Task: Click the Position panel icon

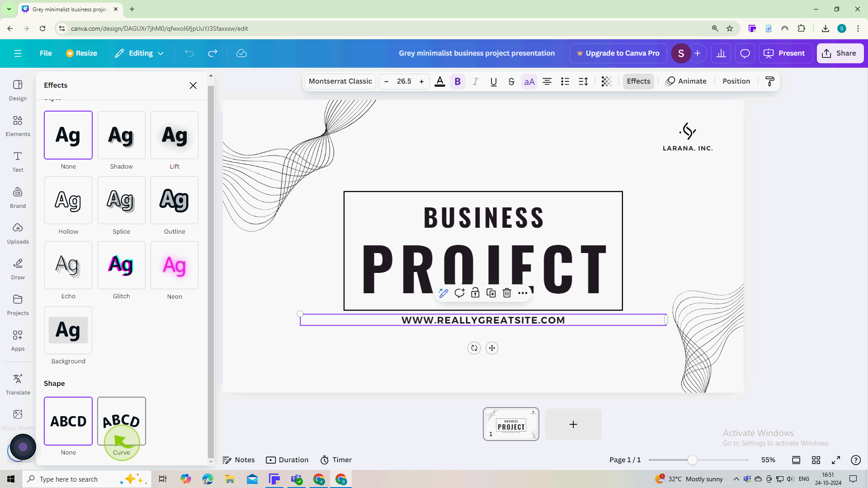Action: tap(736, 81)
